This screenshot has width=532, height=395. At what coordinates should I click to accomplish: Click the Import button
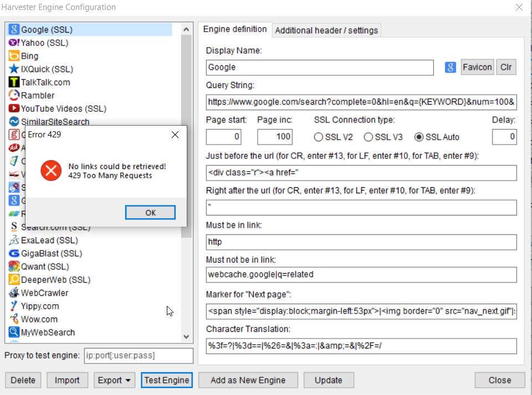(67, 380)
